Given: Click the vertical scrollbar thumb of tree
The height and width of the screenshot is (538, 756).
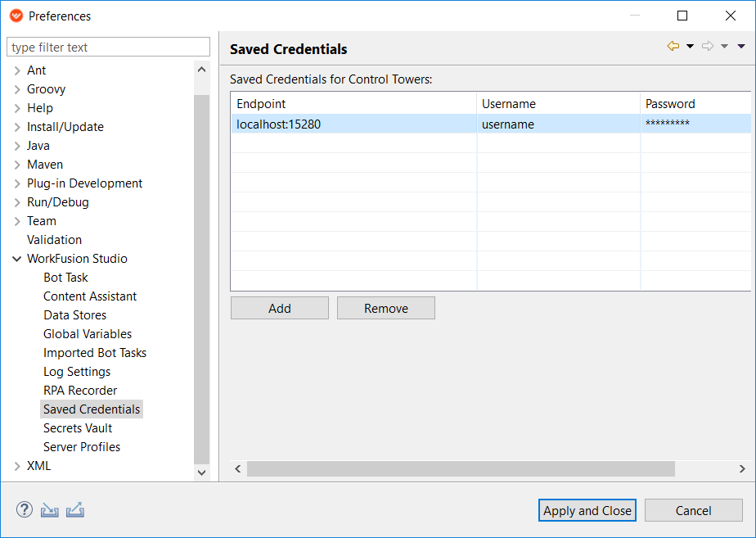Looking at the screenshot, I should point(201,279).
